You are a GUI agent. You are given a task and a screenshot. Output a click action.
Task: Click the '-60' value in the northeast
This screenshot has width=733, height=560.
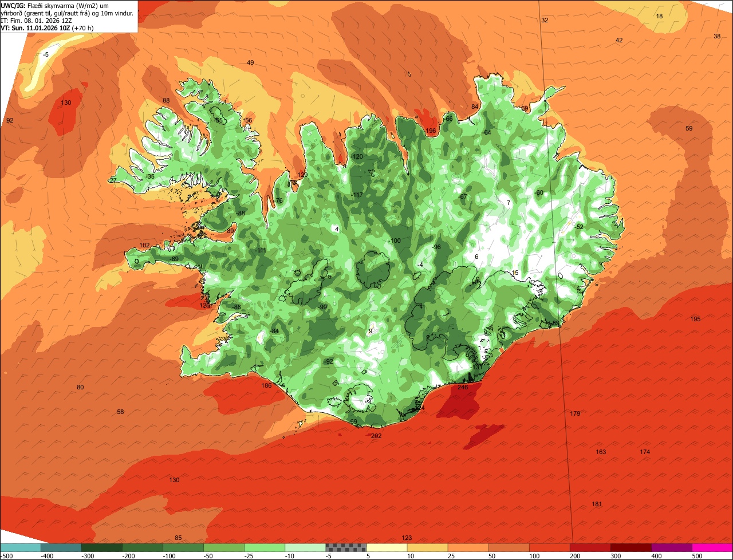(x=538, y=193)
